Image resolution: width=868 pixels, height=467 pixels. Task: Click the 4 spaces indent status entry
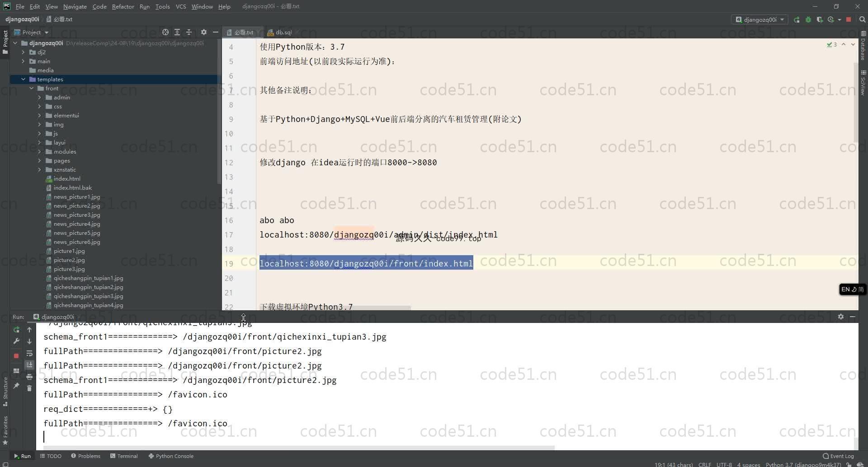748,464
